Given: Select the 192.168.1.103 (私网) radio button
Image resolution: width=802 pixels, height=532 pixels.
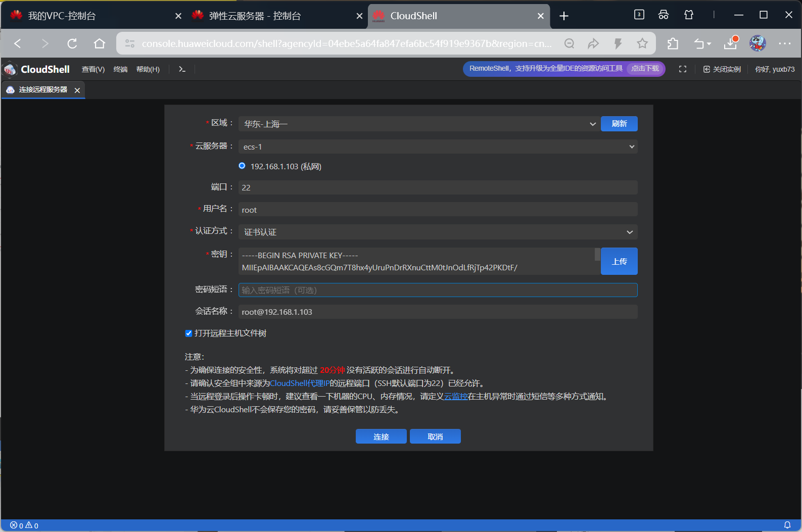Looking at the screenshot, I should pos(242,166).
